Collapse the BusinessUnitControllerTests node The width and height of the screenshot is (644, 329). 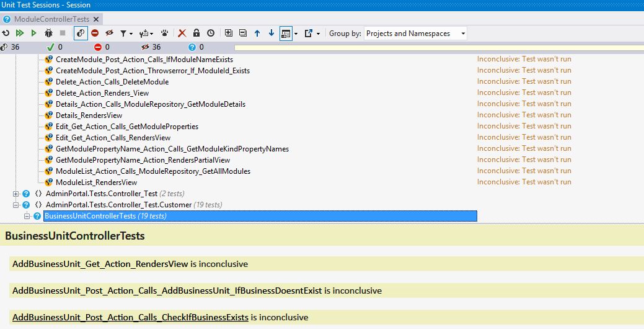(27, 216)
